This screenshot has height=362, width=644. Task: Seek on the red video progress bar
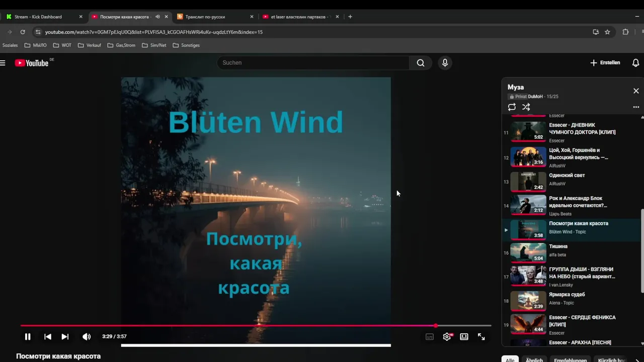[x=256, y=326]
